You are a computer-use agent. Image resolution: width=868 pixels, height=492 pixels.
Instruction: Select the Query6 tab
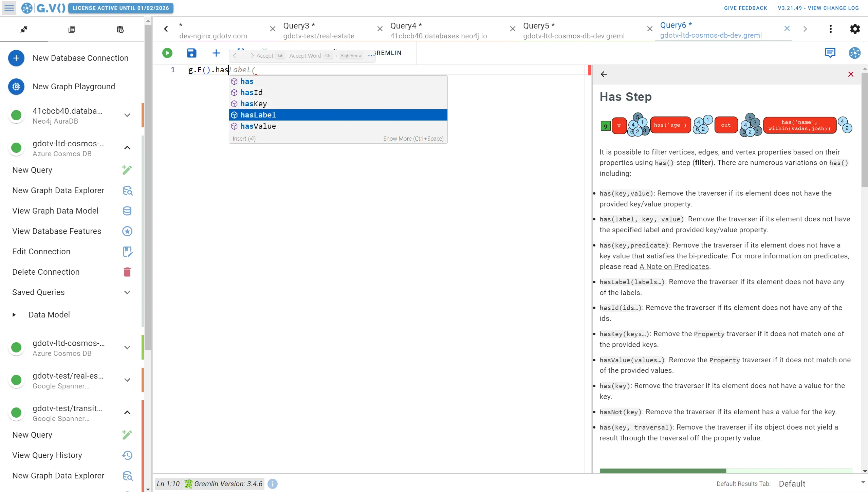[711, 30]
